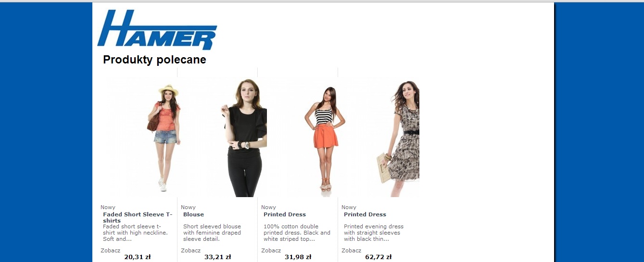644x262 pixels.
Task: Click the Faded Short Sleeve T-shirts title
Action: tap(138, 217)
